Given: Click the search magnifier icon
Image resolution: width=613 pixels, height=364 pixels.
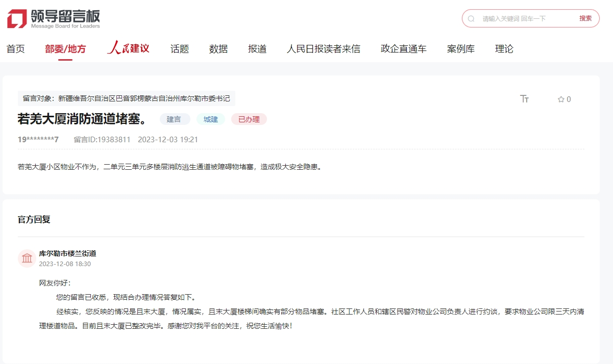Looking at the screenshot, I should (471, 18).
